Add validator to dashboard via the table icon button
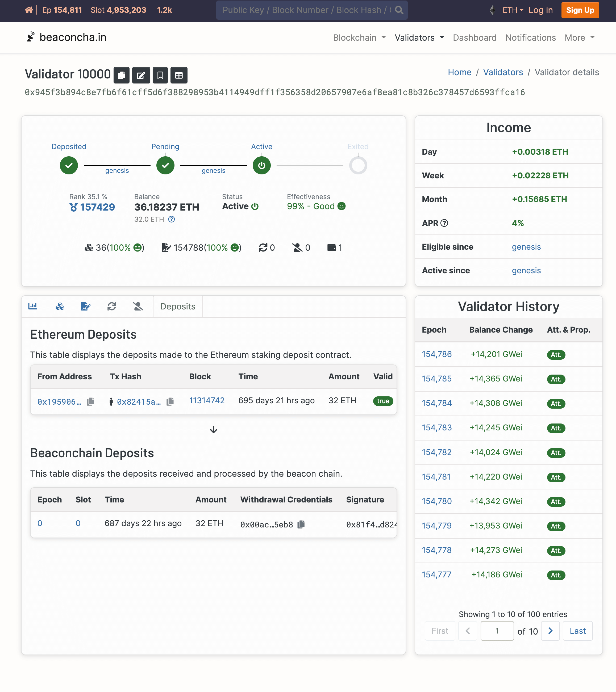 179,75
